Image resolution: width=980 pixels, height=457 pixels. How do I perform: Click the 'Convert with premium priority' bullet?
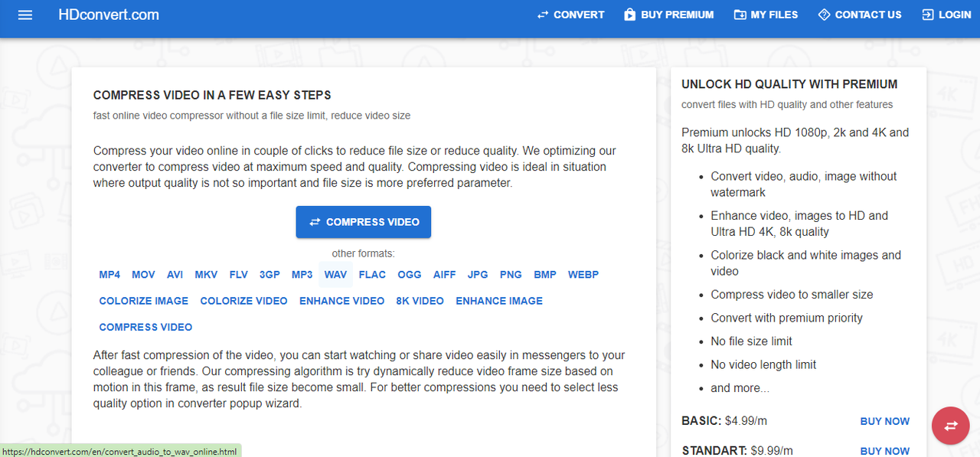tap(786, 318)
